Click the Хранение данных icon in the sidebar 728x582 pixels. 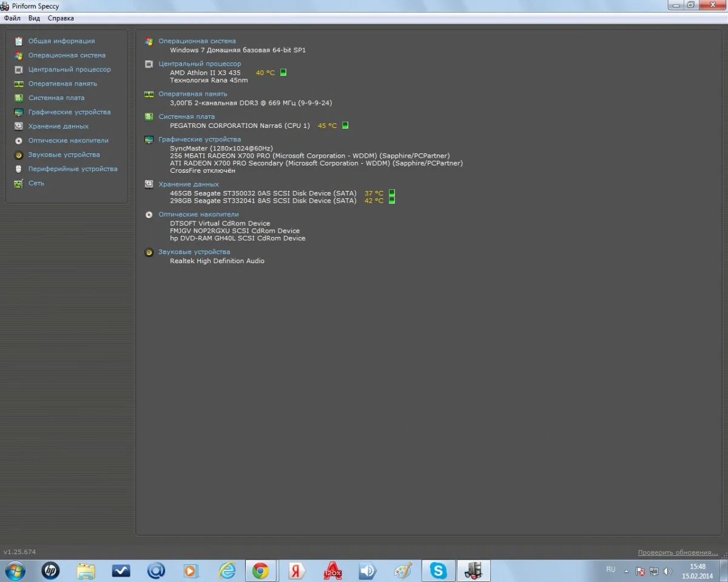pos(18,126)
